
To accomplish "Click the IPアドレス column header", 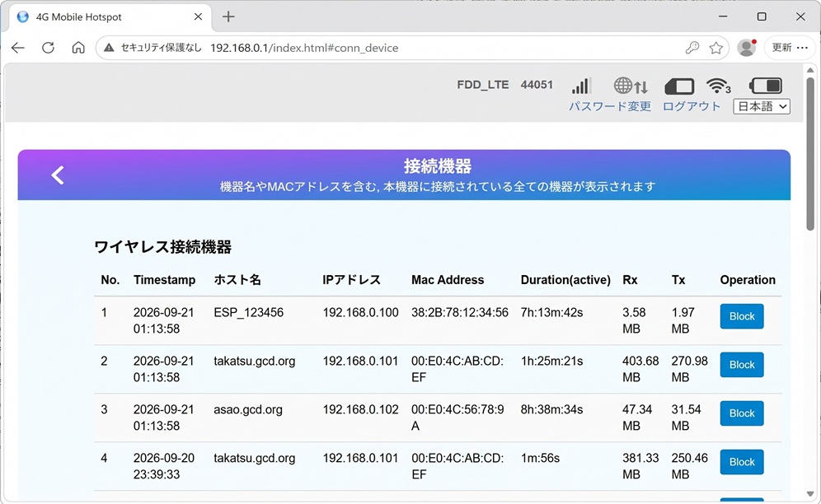I will [351, 280].
